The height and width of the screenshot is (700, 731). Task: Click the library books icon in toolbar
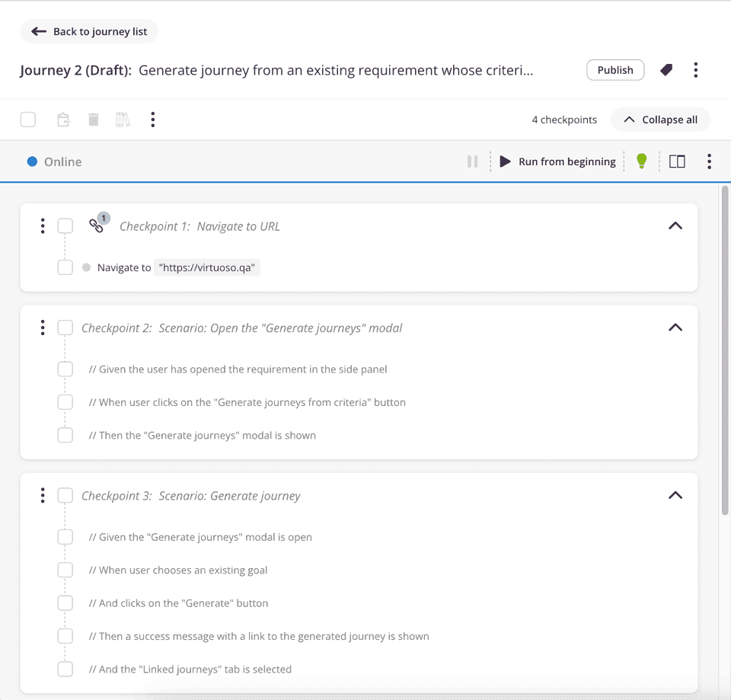pos(123,120)
